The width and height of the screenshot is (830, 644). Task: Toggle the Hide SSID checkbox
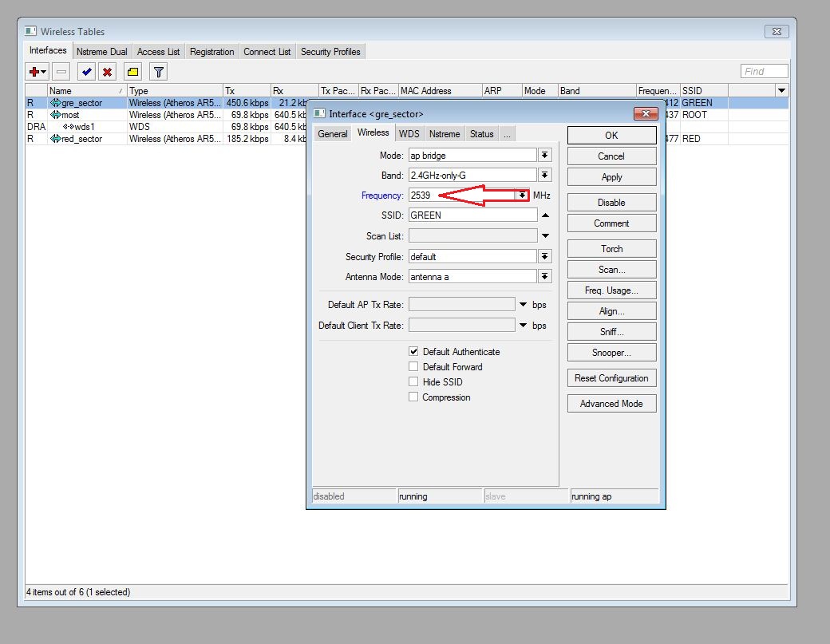pyautogui.click(x=413, y=381)
